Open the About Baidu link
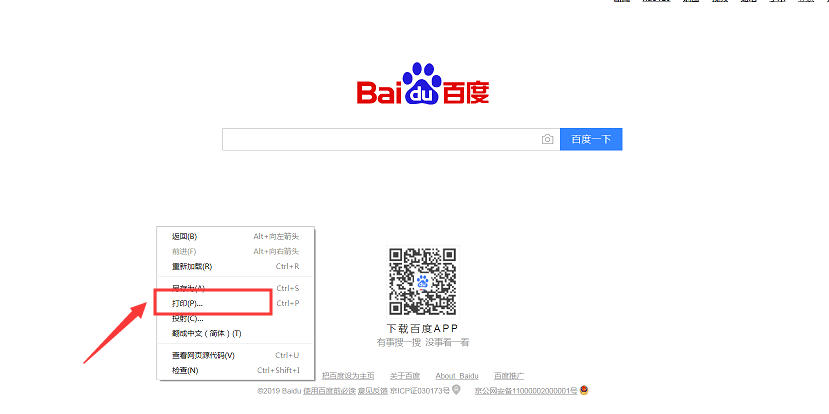Viewport: 829px width, 414px height. [x=458, y=376]
